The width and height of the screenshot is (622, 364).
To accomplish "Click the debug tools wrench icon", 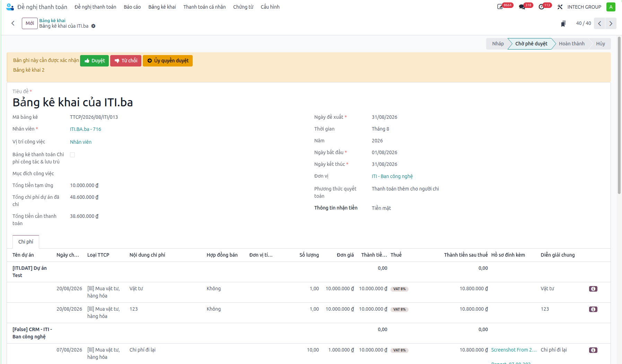I will pyautogui.click(x=560, y=7).
